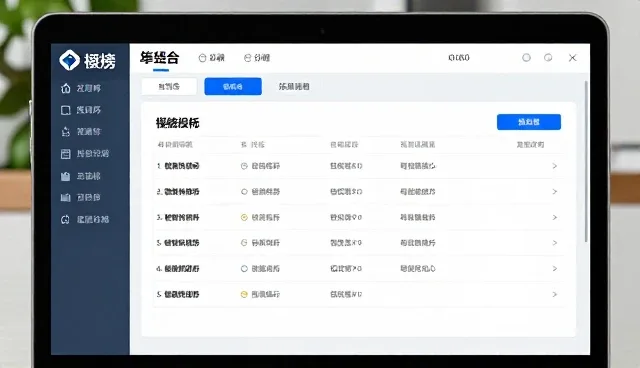Click the empty status circle in the second row
This screenshot has height=368, width=640.
[244, 192]
